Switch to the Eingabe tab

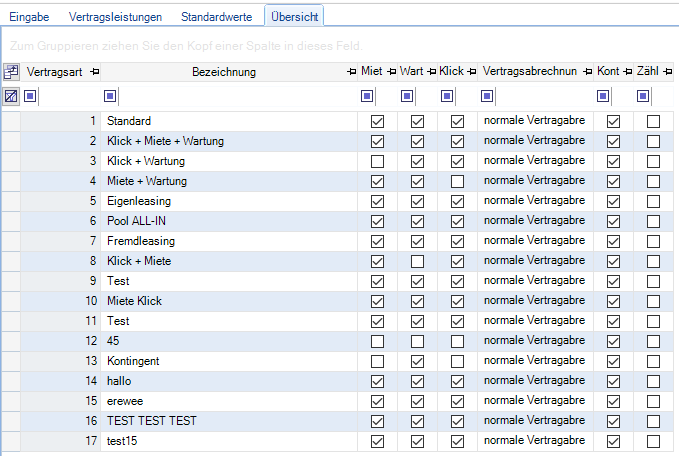pos(29,17)
